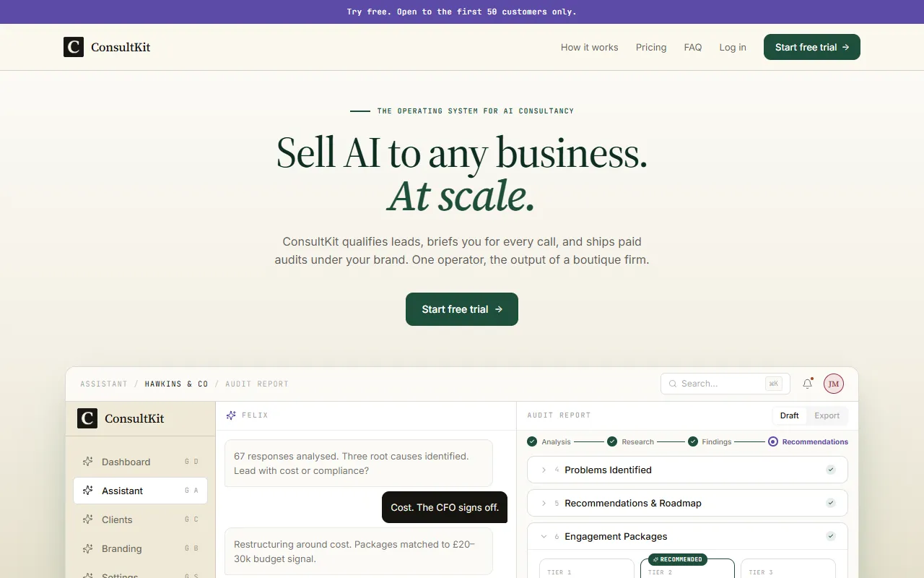The image size is (924, 578).
Task: Toggle the Problems Identified completion check
Action: pos(831,470)
